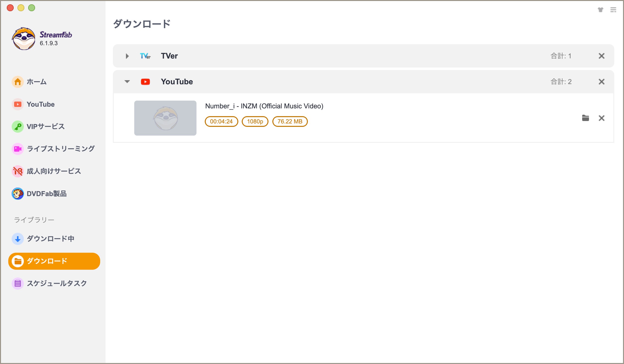This screenshot has width=624, height=364.
Task: Open the hamburger menu at top right
Action: click(613, 10)
